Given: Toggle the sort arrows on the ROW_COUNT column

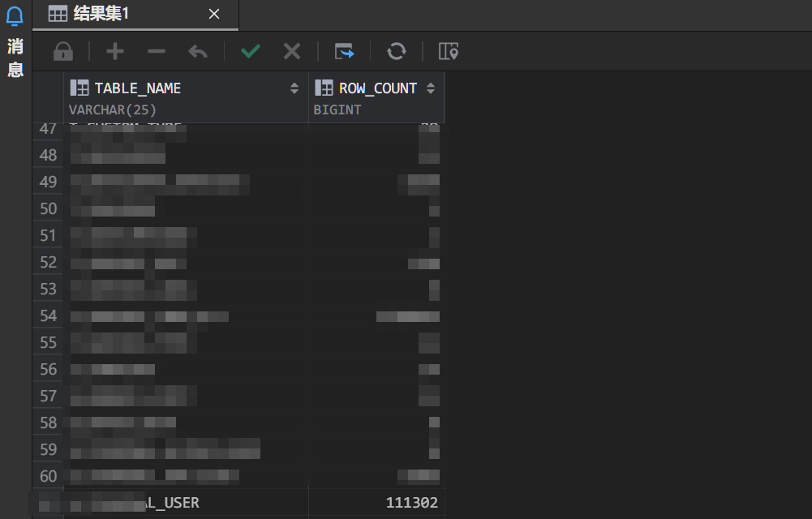Looking at the screenshot, I should tap(431, 88).
